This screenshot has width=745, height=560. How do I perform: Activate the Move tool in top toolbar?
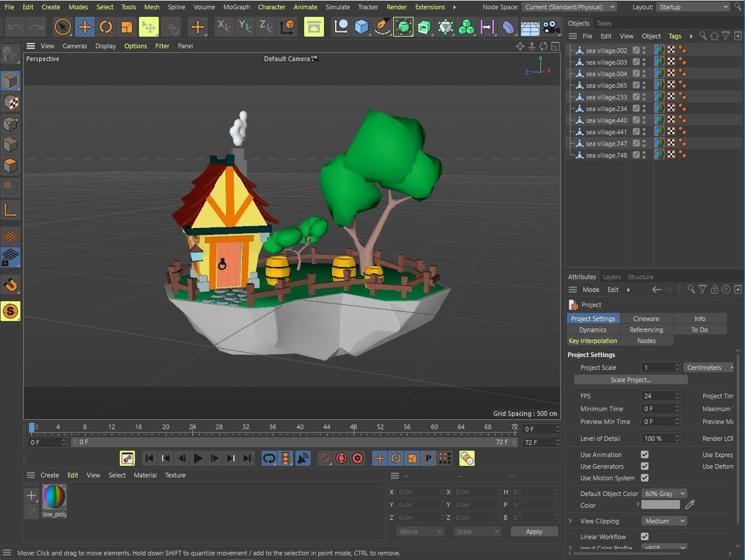coord(85,27)
